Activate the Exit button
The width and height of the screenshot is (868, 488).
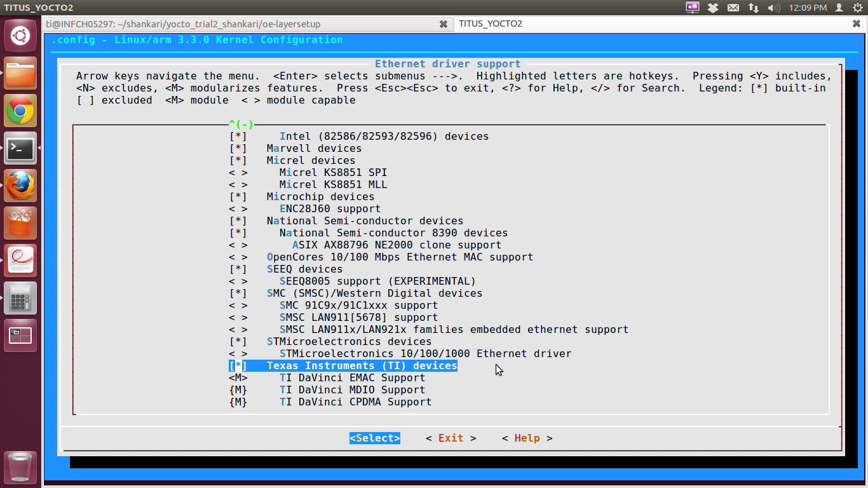(x=451, y=438)
